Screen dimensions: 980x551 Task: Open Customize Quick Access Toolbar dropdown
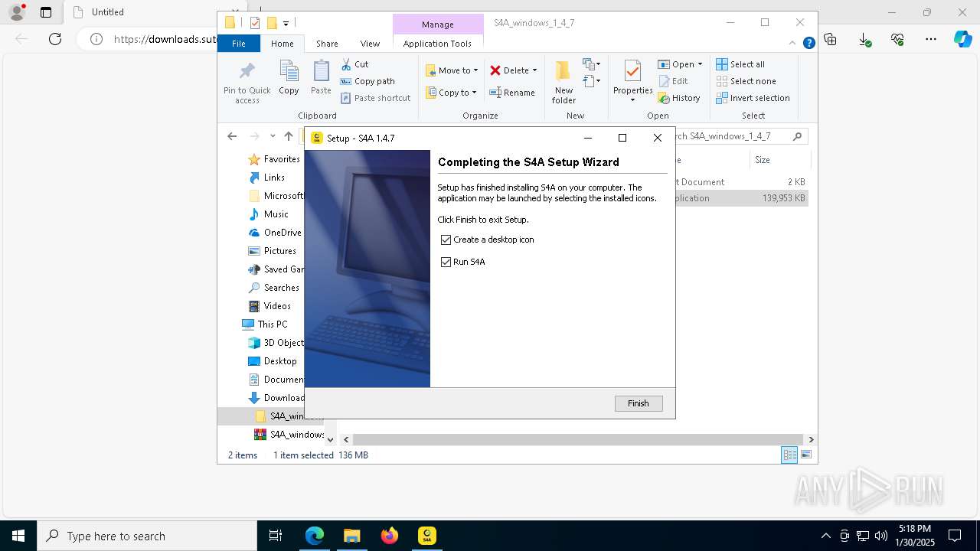coord(286,24)
